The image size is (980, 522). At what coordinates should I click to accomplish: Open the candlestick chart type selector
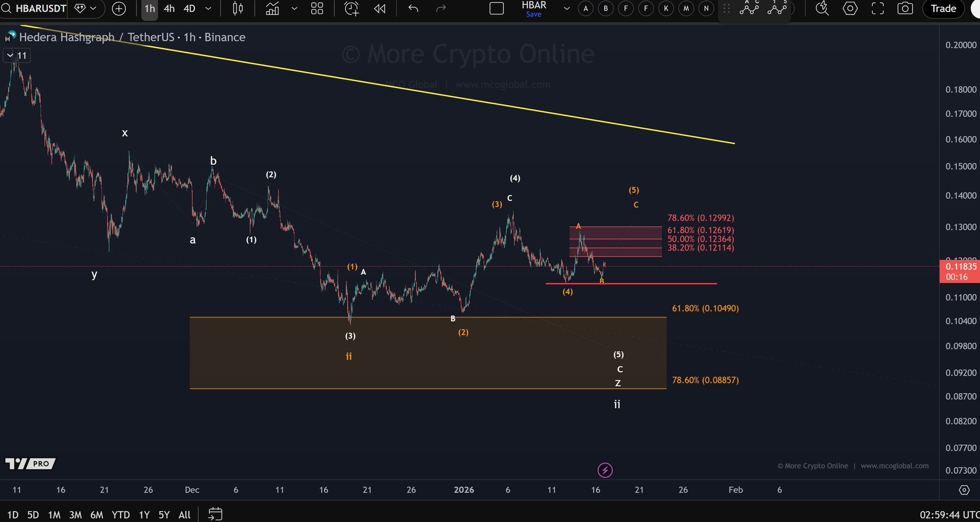(x=238, y=9)
